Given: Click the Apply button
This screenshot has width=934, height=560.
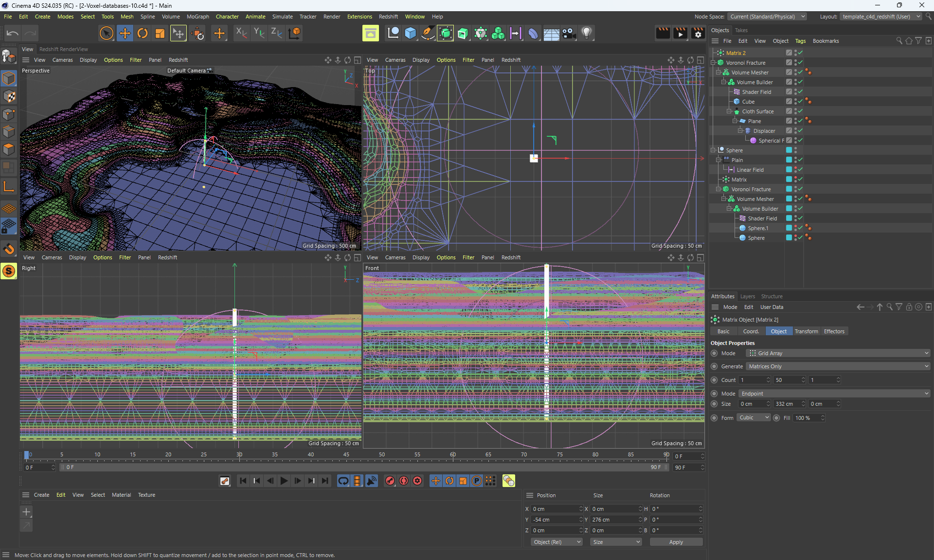Looking at the screenshot, I should pos(676,542).
